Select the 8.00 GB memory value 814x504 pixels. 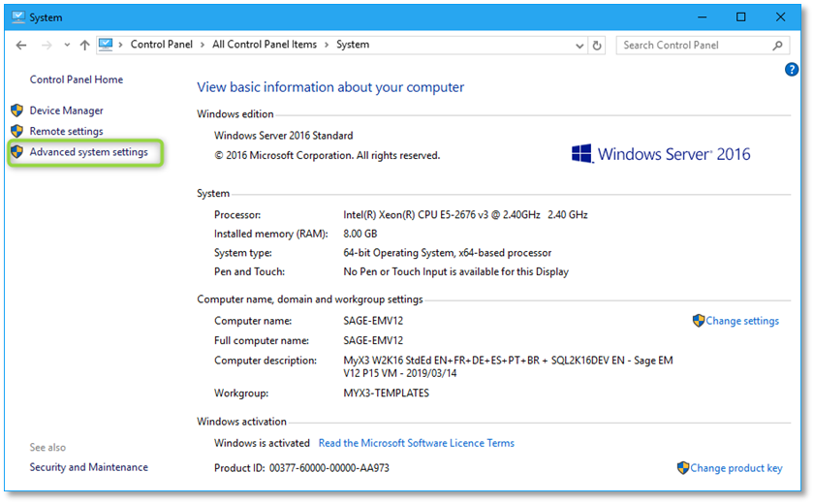(360, 235)
